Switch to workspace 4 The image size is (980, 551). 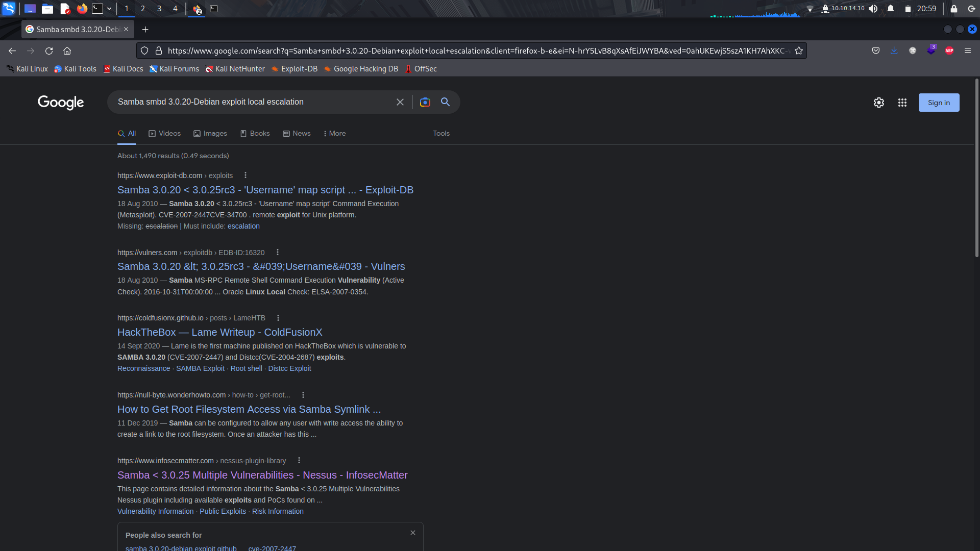[x=175, y=9]
